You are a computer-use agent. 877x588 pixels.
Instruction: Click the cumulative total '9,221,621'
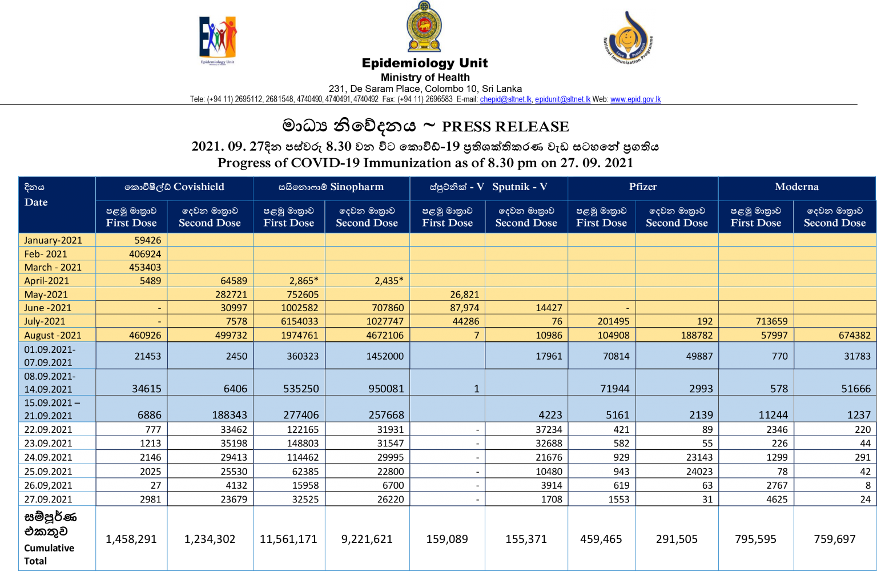367,539
